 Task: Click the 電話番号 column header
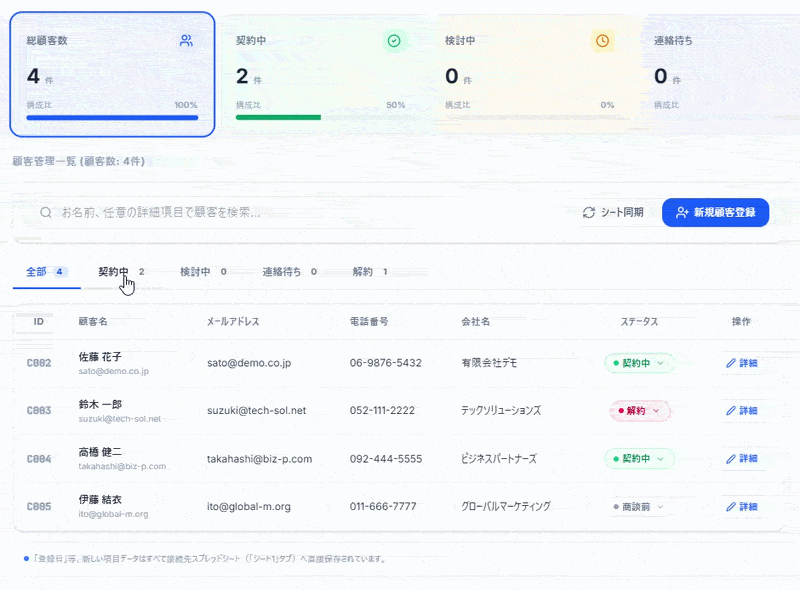(x=369, y=322)
